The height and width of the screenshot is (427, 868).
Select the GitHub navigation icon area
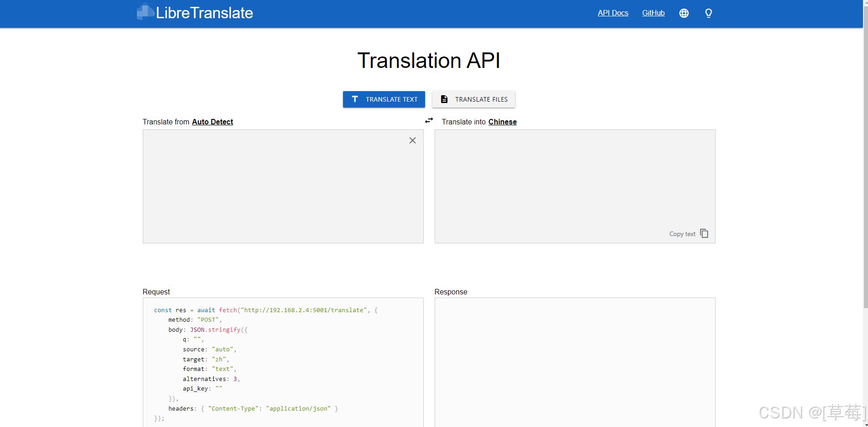(x=653, y=13)
